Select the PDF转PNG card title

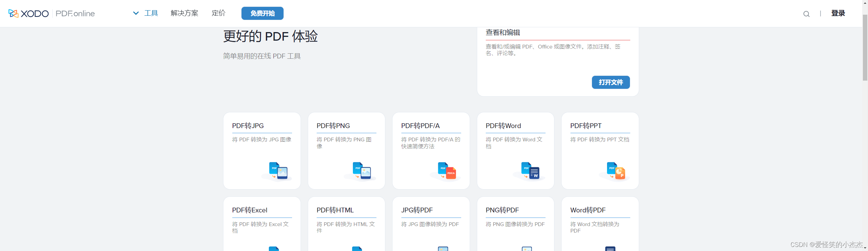tap(333, 126)
